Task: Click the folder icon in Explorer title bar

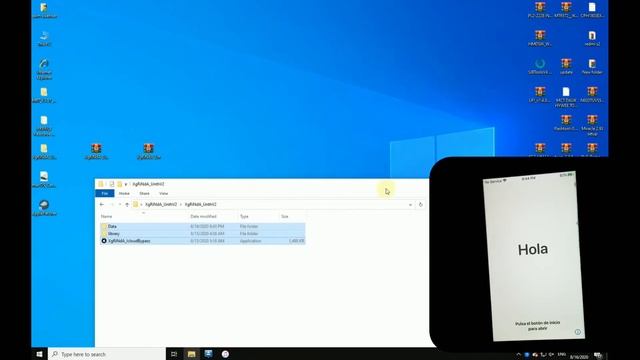Action: pyautogui.click(x=101, y=184)
